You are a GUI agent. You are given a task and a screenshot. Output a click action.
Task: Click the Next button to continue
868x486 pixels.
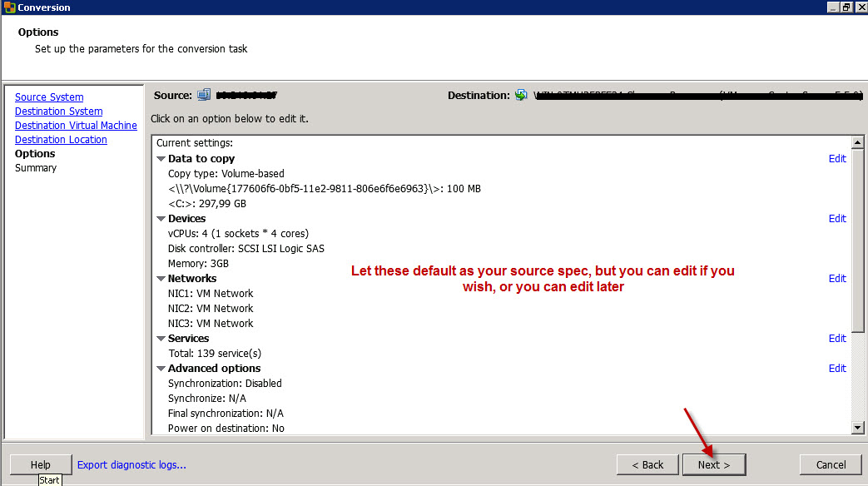coord(714,464)
